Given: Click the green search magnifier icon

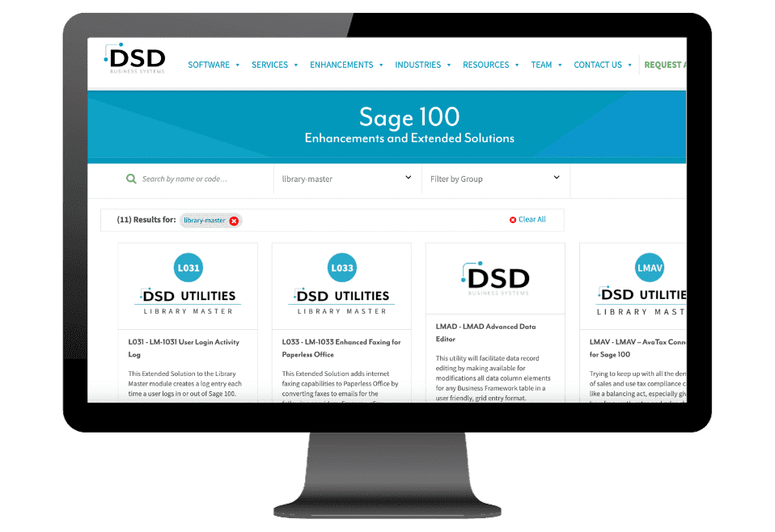Looking at the screenshot, I should 131,179.
